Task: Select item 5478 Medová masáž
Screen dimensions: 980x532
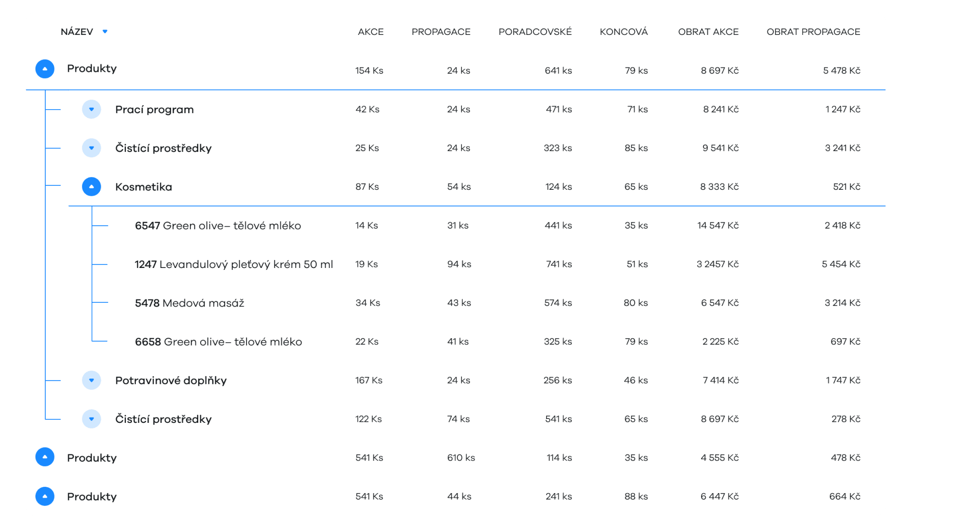Action: tap(189, 303)
